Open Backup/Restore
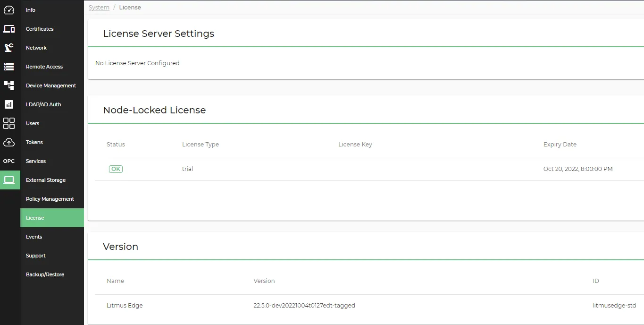 point(45,274)
